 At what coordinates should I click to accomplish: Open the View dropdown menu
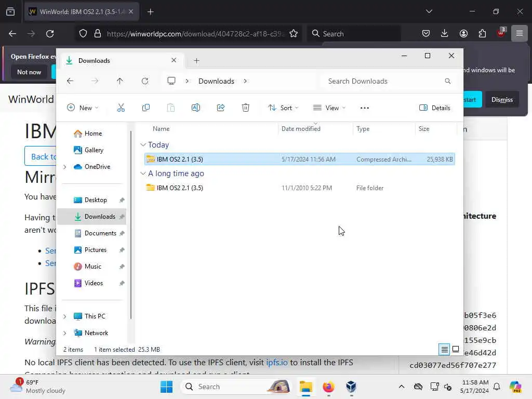click(329, 108)
